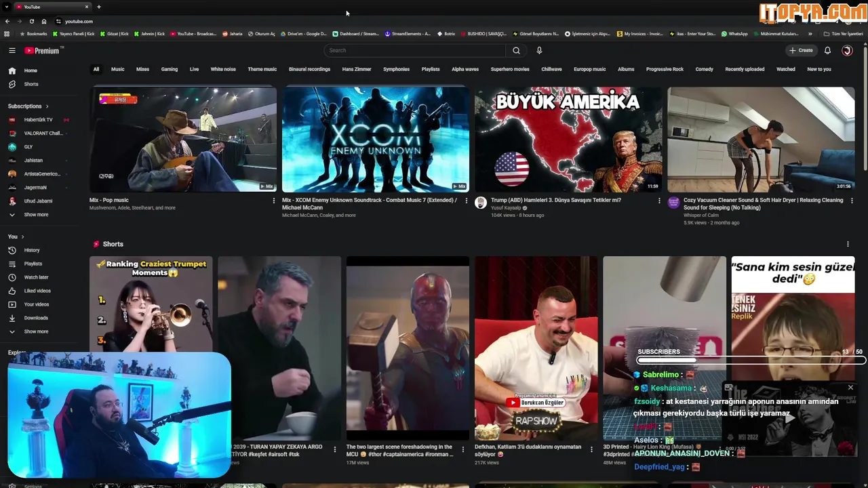Click the browser home button
Image resolution: width=868 pixels, height=488 pixels.
44,21
